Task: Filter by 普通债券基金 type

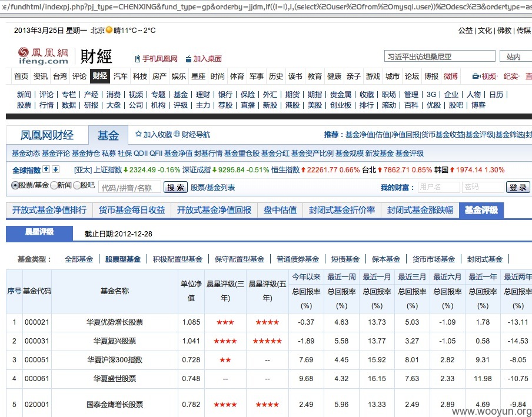Action: pos(298,259)
